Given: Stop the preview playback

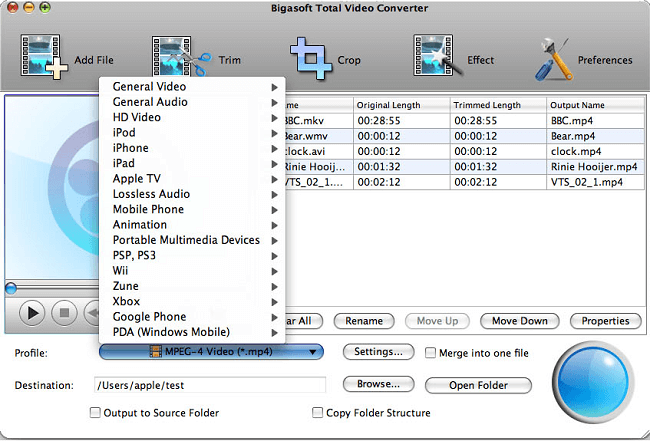Looking at the screenshot, I should tap(64, 313).
